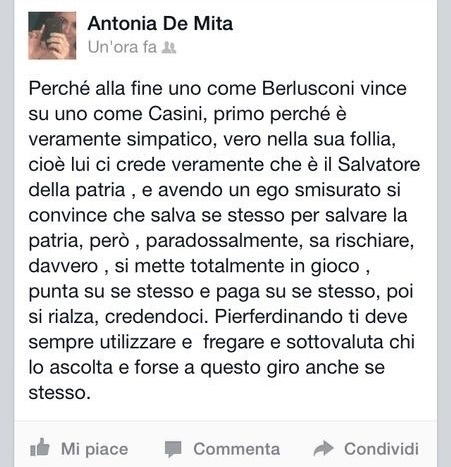Select the "Mi piace" label
The image size is (451, 467).
[x=95, y=449]
